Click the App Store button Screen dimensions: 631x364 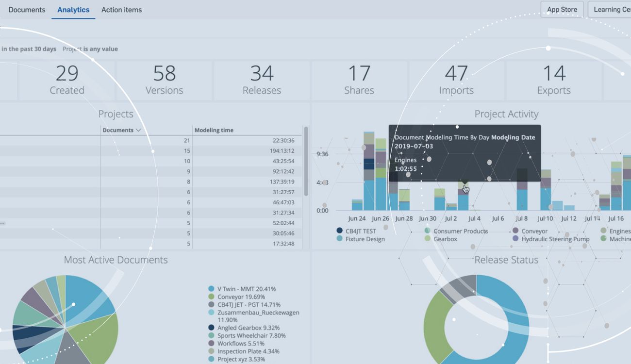point(562,9)
